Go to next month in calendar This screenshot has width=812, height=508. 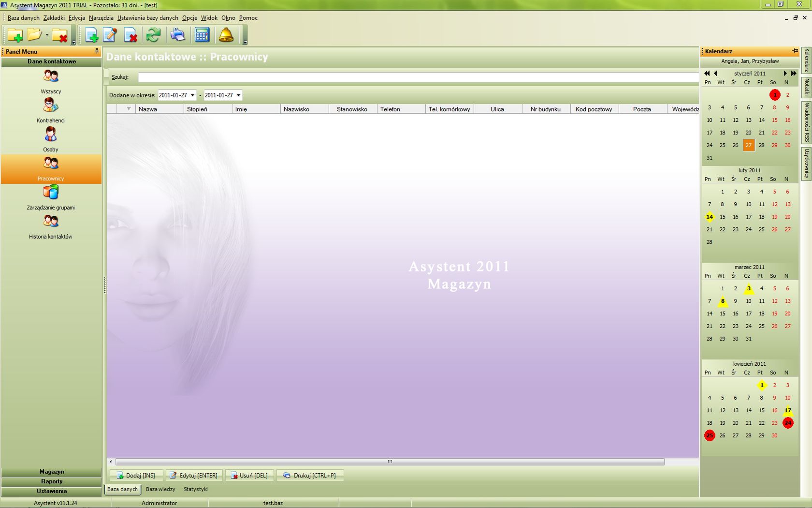click(785, 74)
